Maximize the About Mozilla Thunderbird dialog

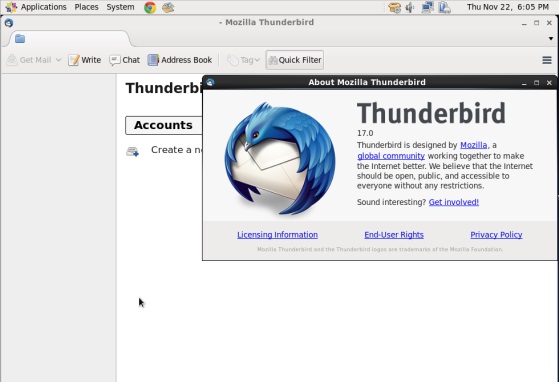(537, 82)
